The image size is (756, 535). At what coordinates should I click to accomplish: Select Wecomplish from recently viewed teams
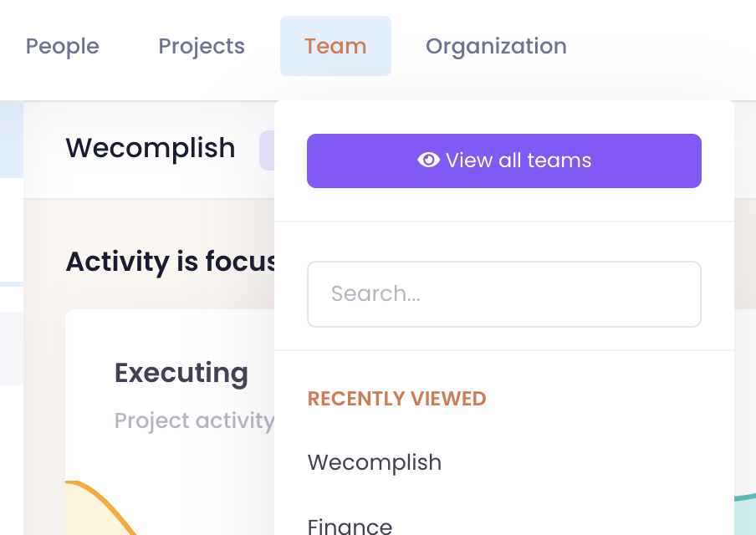click(x=375, y=462)
